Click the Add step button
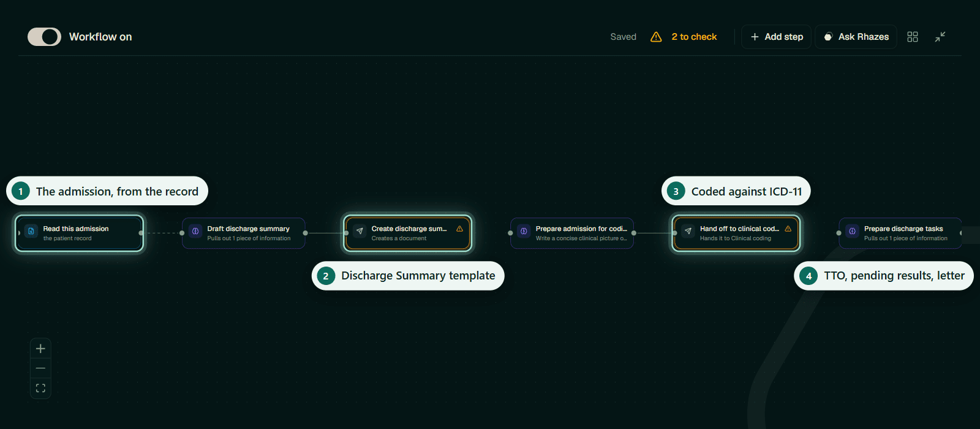 tap(776, 37)
